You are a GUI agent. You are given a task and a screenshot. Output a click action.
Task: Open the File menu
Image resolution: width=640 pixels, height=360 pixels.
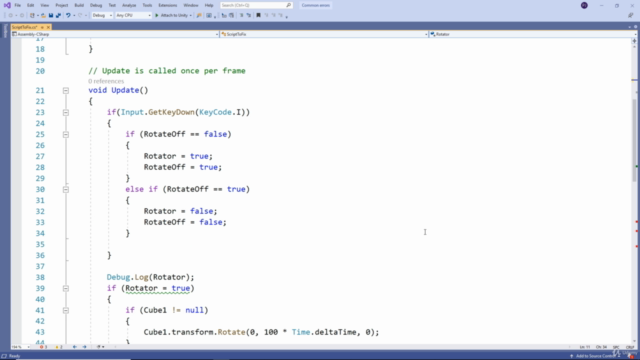18,5
